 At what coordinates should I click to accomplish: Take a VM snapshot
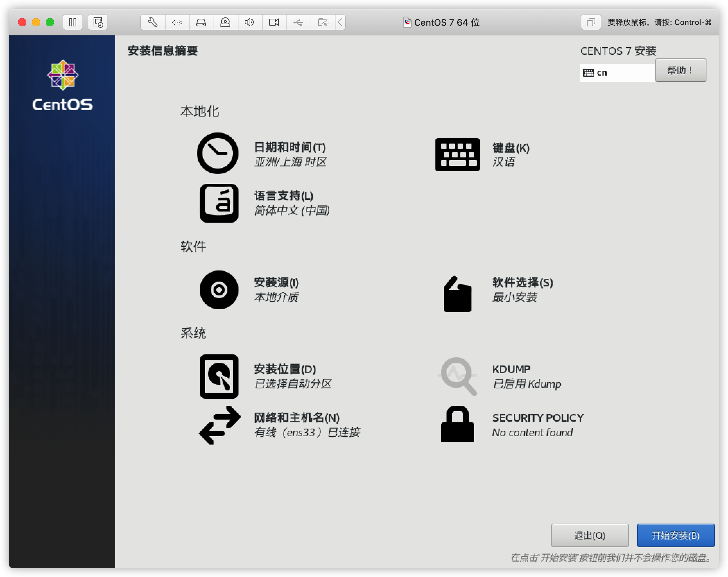point(98,23)
